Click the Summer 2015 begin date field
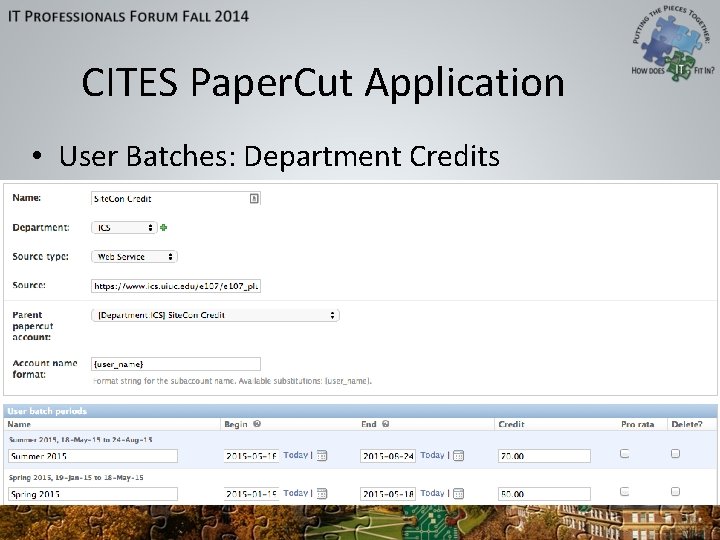This screenshot has height=540, width=720. pyautogui.click(x=251, y=456)
